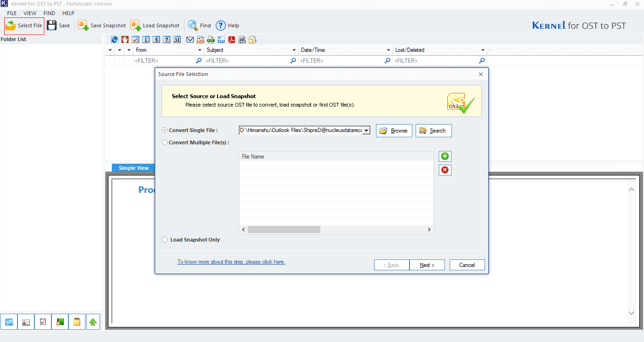
Task: Open the FIND menu
Action: [49, 13]
